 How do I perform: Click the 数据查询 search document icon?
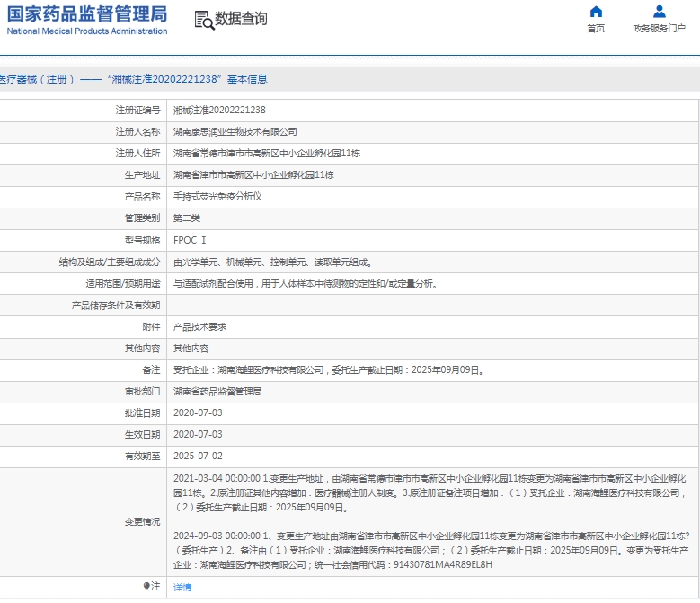[205, 20]
